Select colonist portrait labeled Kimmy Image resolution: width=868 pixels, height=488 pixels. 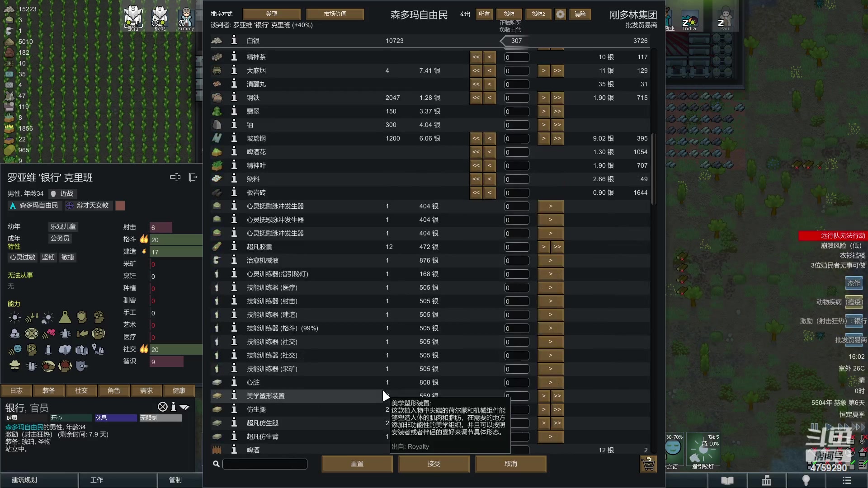pyautogui.click(x=186, y=18)
